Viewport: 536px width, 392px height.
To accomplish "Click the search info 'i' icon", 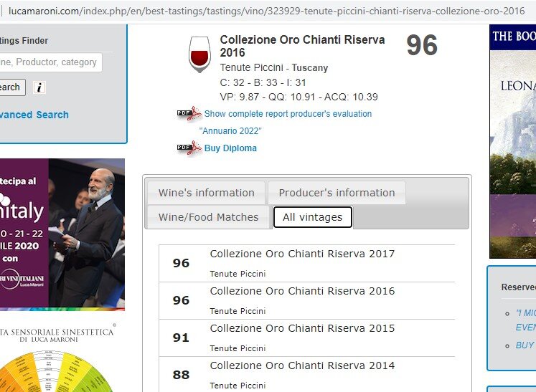I will click(39, 87).
